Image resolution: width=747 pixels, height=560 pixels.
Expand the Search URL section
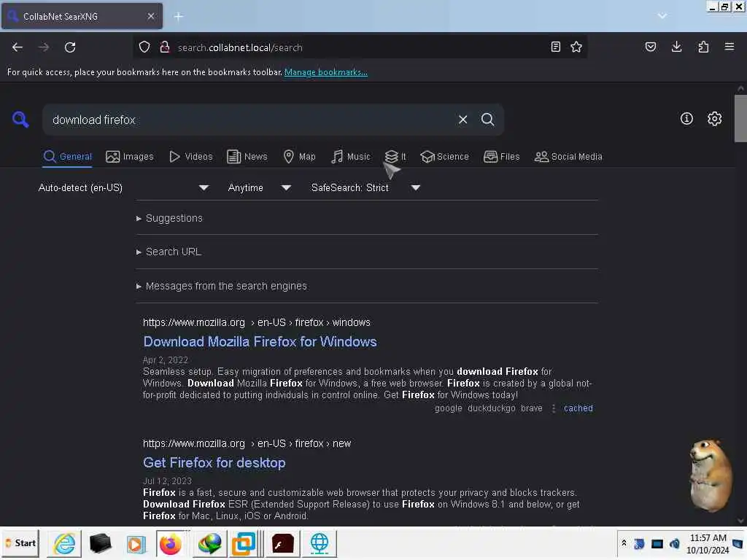tap(169, 252)
